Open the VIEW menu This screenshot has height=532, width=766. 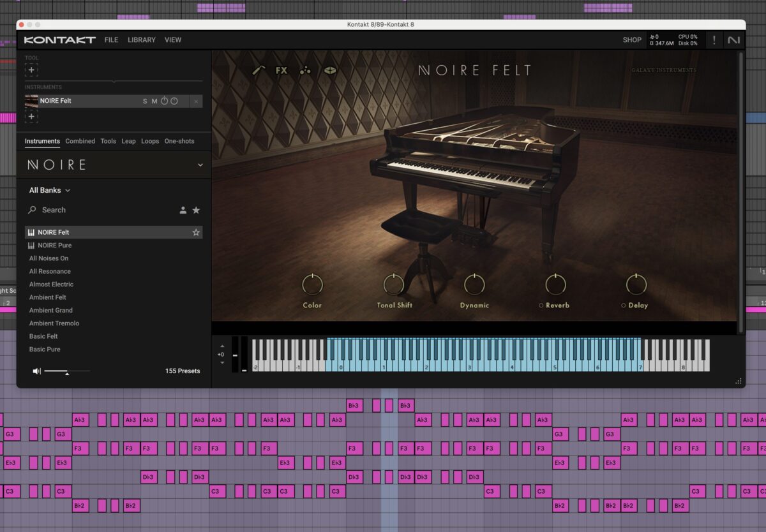(173, 40)
